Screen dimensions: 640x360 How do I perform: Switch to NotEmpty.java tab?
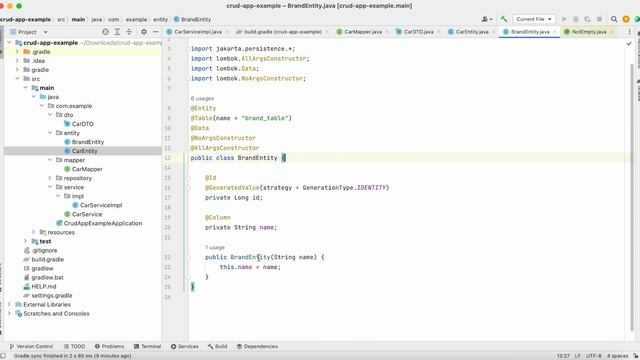click(x=589, y=32)
